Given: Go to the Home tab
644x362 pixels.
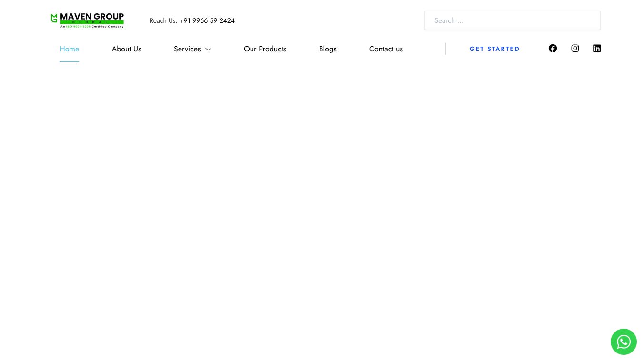Looking at the screenshot, I should [69, 49].
